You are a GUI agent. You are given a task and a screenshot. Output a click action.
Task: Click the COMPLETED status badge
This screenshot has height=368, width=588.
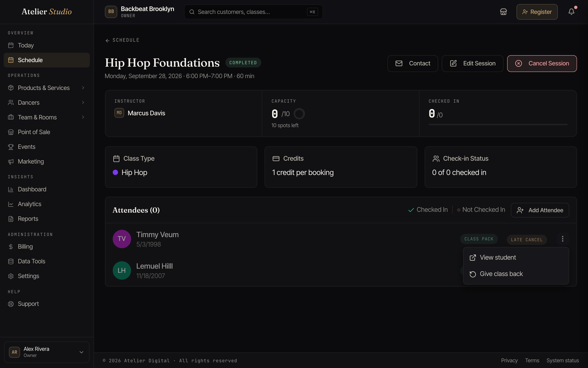[x=243, y=63]
